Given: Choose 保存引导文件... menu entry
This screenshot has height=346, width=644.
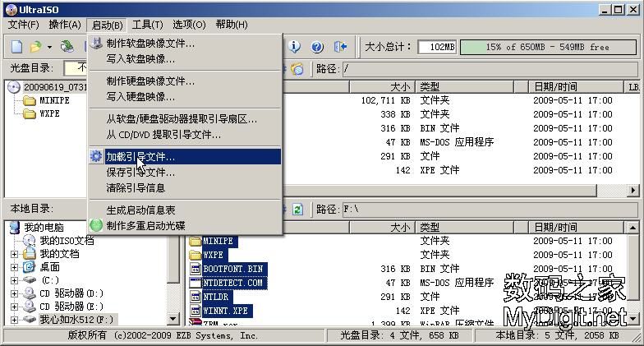Looking at the screenshot, I should tap(185, 173).
